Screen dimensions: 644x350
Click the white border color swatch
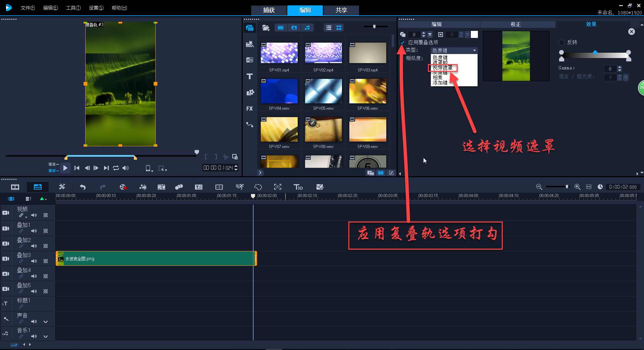coord(474,34)
